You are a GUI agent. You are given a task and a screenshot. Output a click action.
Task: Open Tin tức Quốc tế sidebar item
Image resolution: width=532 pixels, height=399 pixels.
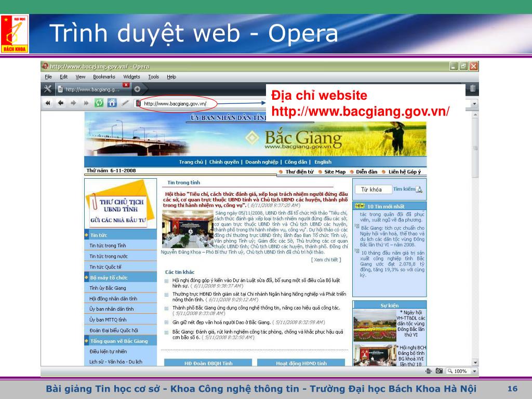click(105, 267)
